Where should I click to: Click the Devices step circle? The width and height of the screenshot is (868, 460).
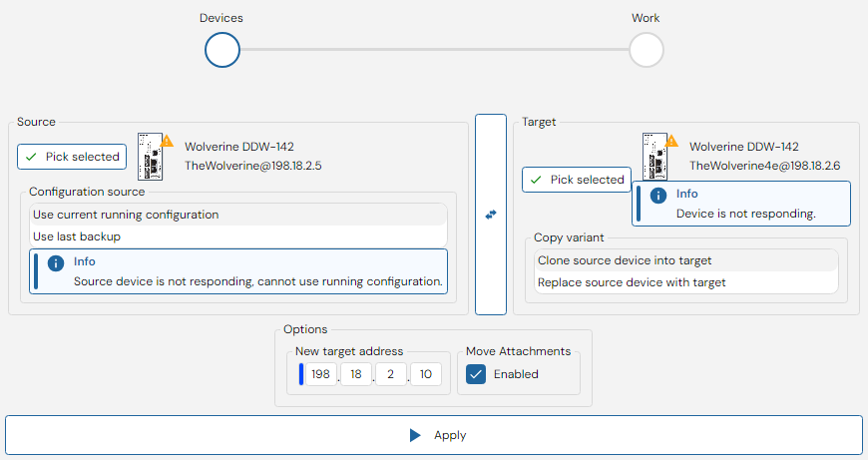pyautogui.click(x=221, y=50)
